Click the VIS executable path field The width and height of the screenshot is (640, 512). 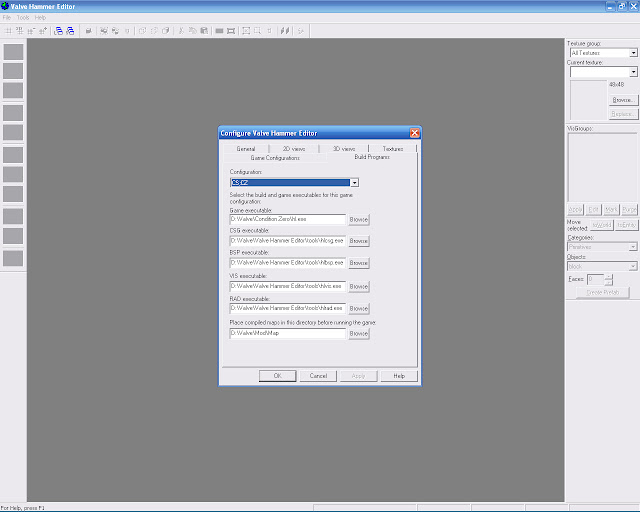[288, 286]
